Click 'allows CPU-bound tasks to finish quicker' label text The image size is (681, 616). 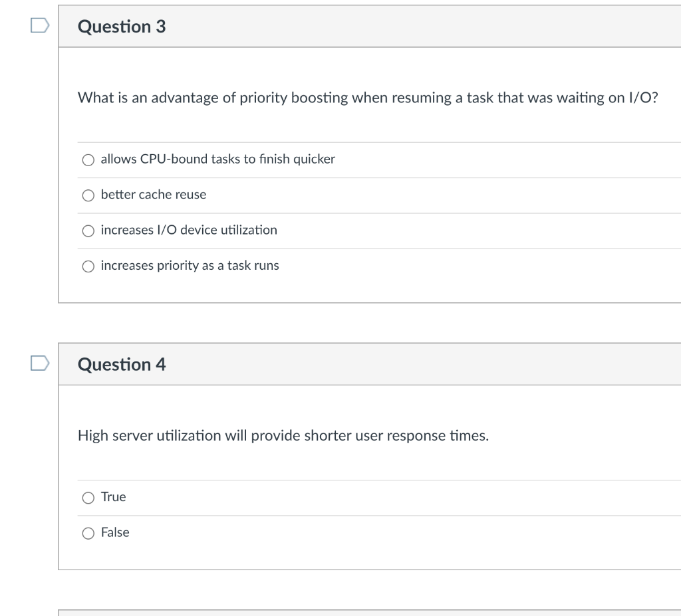217,159
